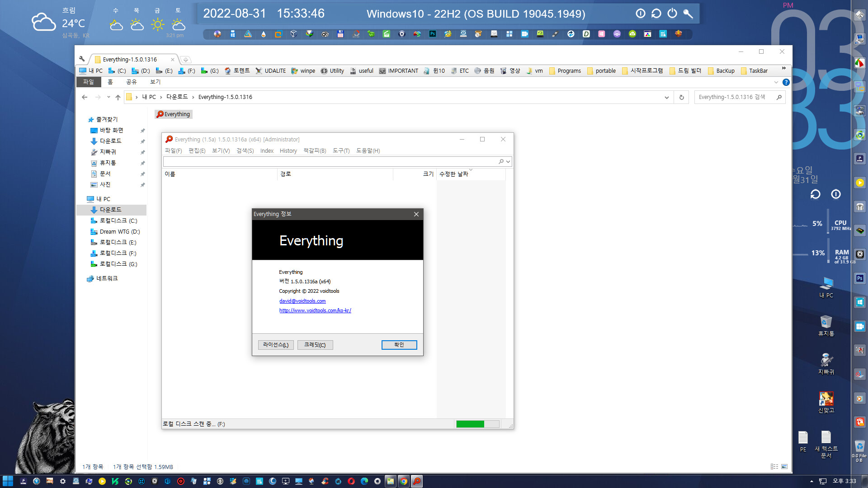Open 내 PC desktop icon
Screen dimensions: 868x488
826,287
